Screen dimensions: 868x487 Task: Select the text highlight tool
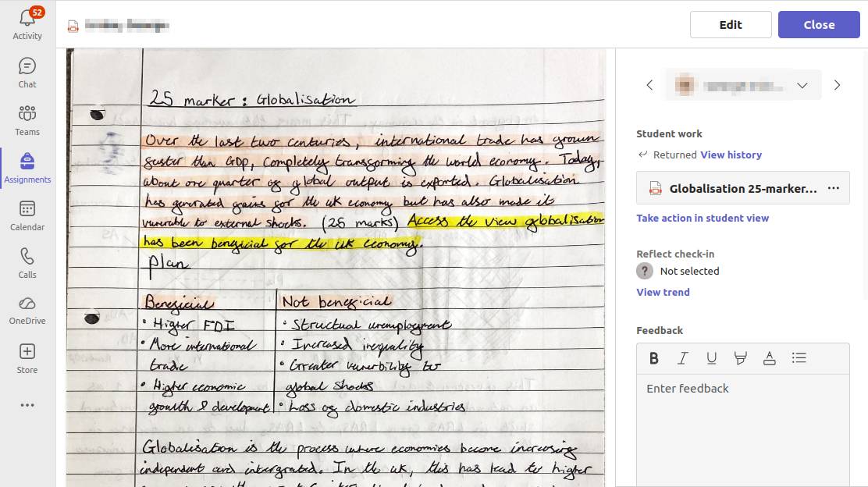740,358
